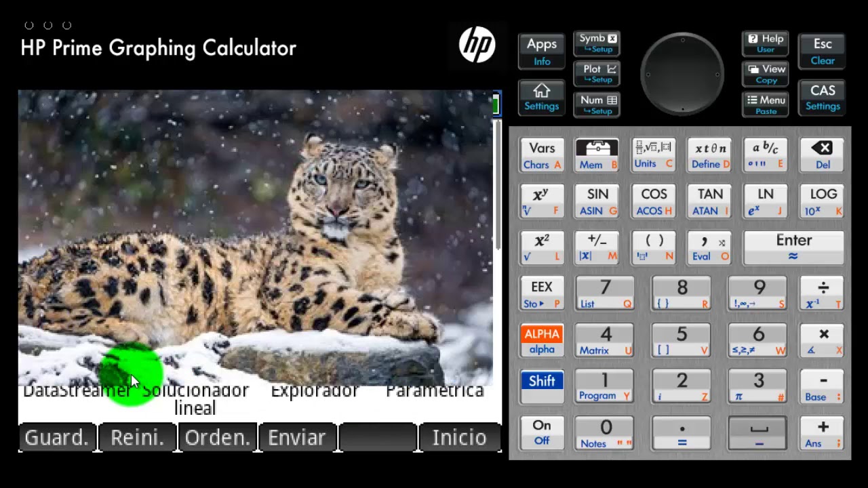Open the toolbox Mem key

(x=597, y=155)
